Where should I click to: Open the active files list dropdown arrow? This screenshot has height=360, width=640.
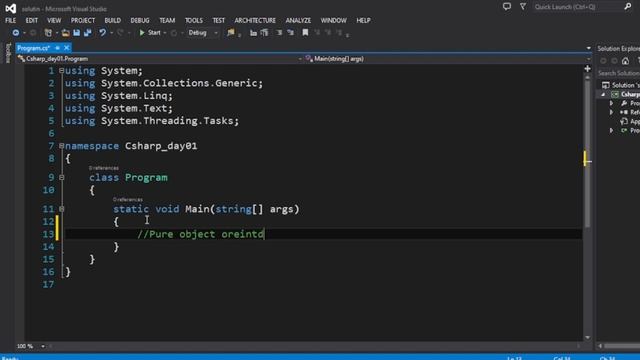588,48
